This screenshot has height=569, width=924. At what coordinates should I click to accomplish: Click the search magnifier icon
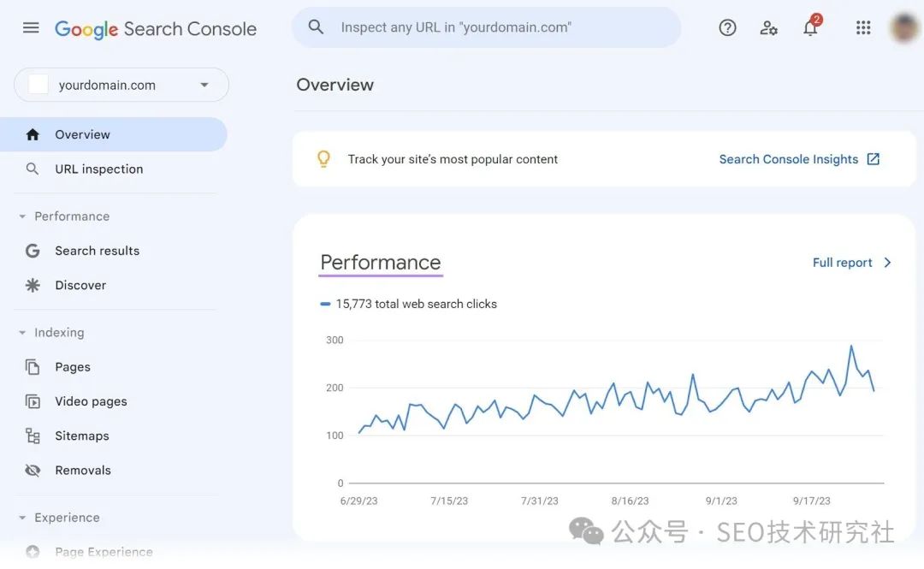click(x=316, y=27)
